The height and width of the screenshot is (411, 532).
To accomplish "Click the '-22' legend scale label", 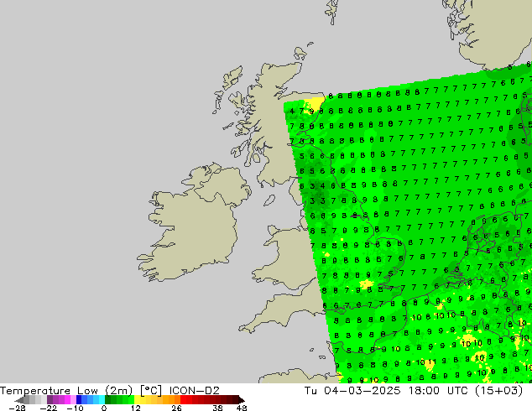I will pyautogui.click(x=49, y=408).
